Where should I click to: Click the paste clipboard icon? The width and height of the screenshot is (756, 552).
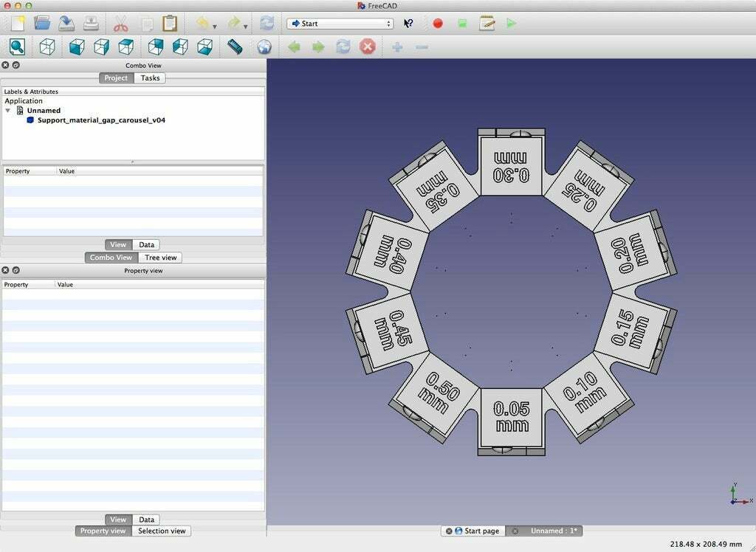[170, 23]
